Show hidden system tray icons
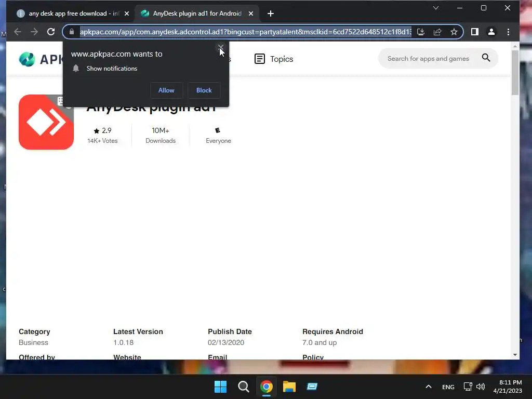 (429, 387)
